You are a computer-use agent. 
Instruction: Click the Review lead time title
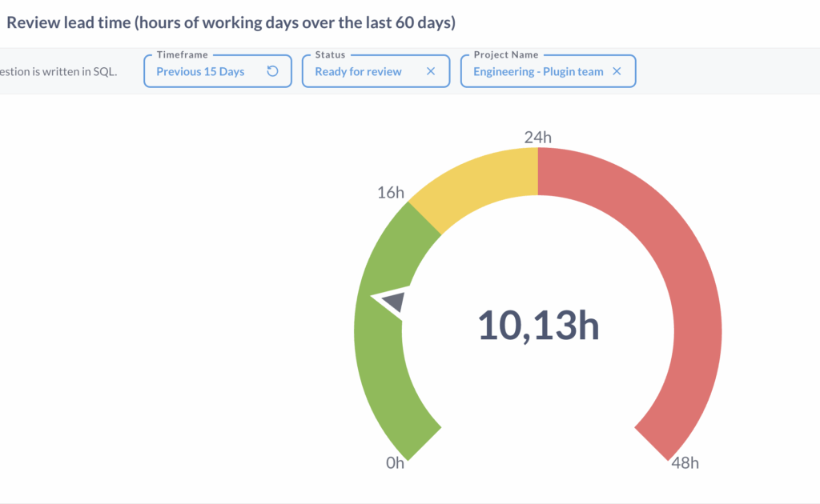[231, 22]
